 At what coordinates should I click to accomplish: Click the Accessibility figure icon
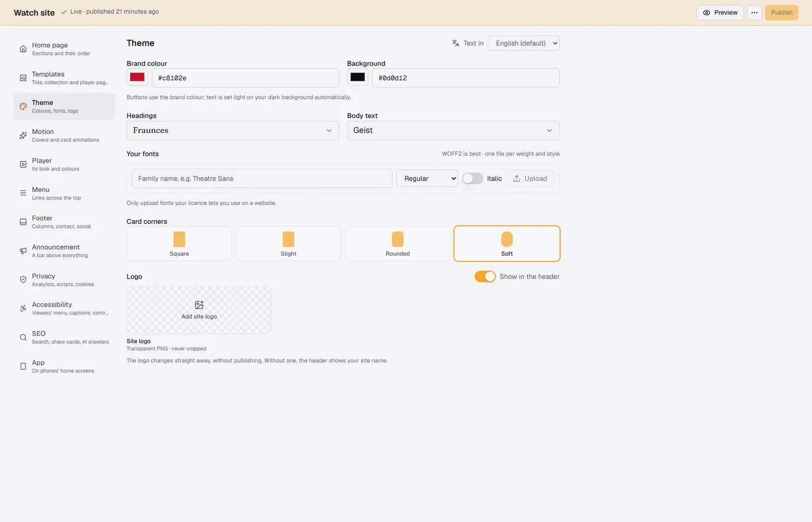(23, 308)
